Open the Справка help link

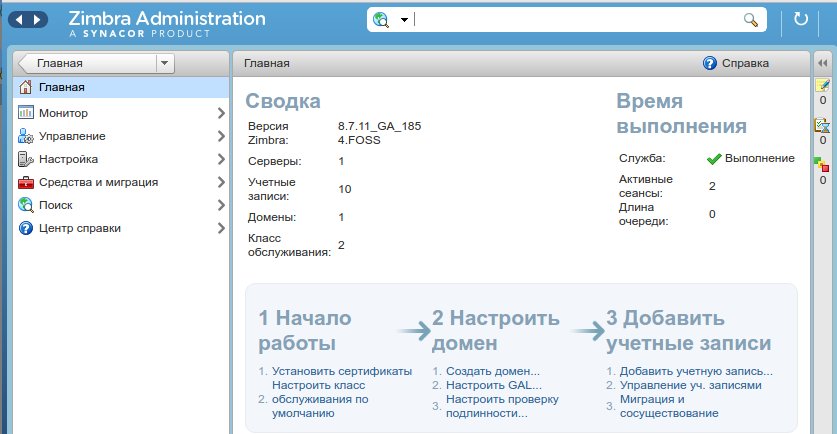tap(745, 63)
